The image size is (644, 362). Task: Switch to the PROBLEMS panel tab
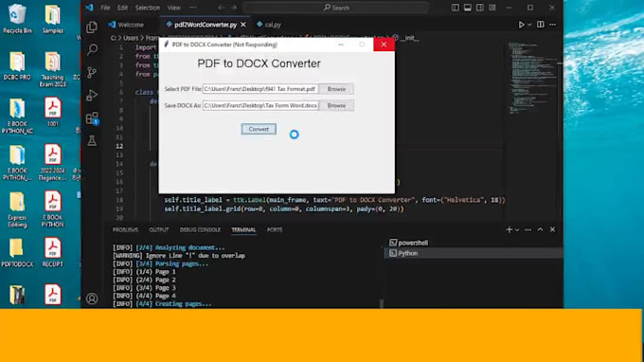[125, 229]
